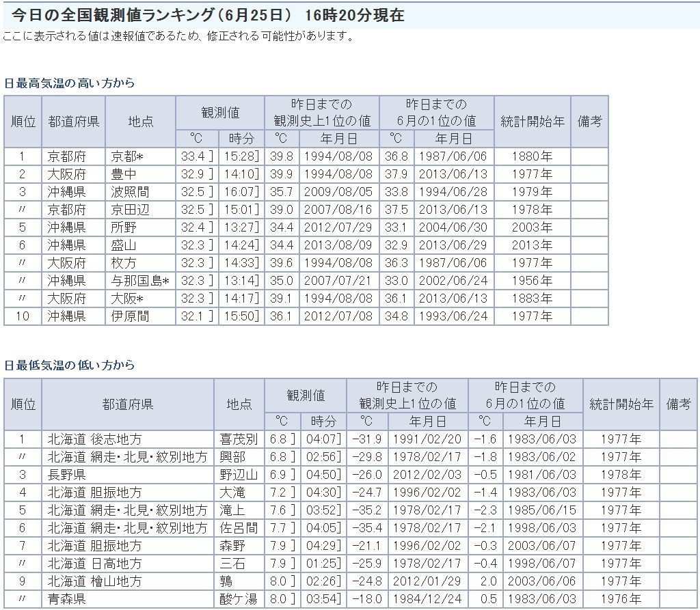Open the 波照間 observation point
Screen dimensions: 700x610
click(x=129, y=192)
